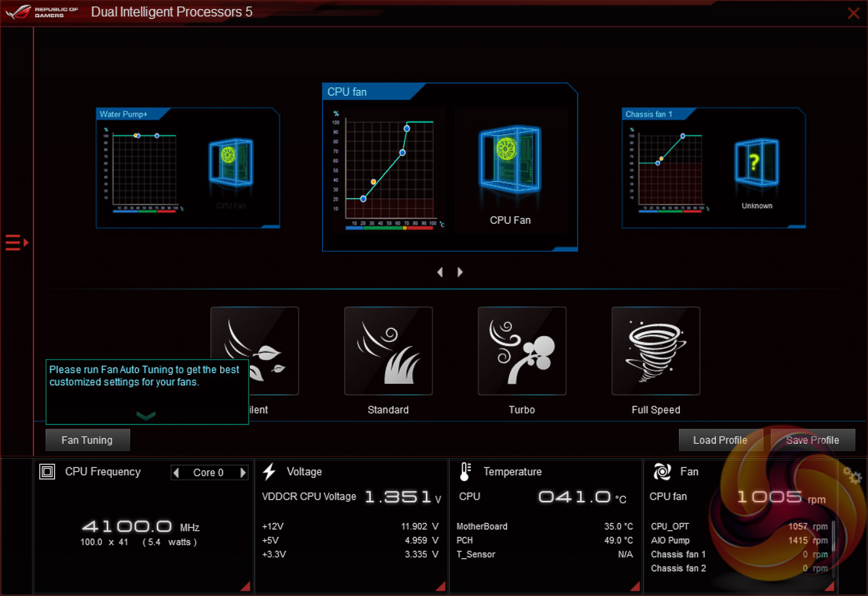The width and height of the screenshot is (868, 596).
Task: Click the PCH temperature row
Action: [x=545, y=540]
